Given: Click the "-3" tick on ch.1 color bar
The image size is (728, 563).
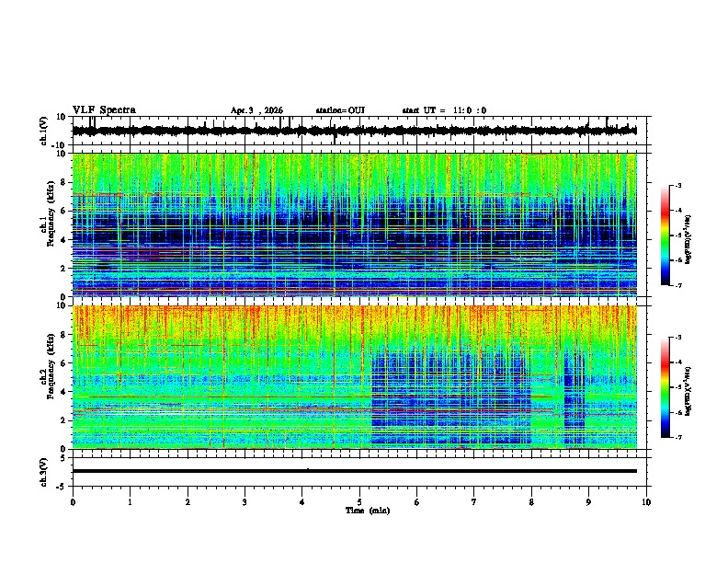Looking at the screenshot, I should pos(678,185).
